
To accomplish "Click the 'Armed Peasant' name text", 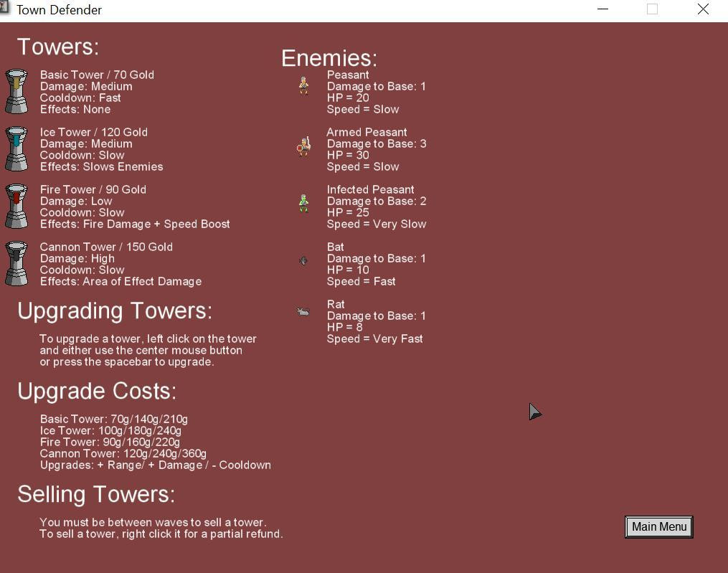I will [367, 133].
